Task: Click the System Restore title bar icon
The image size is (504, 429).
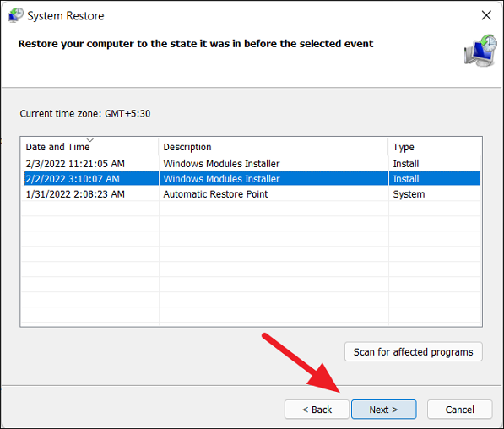Action: click(x=16, y=15)
